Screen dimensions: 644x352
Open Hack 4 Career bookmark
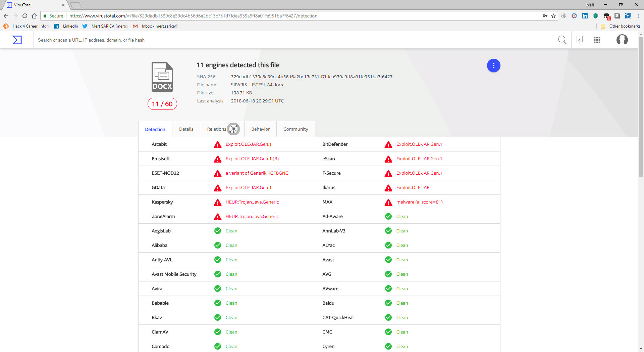point(26,26)
